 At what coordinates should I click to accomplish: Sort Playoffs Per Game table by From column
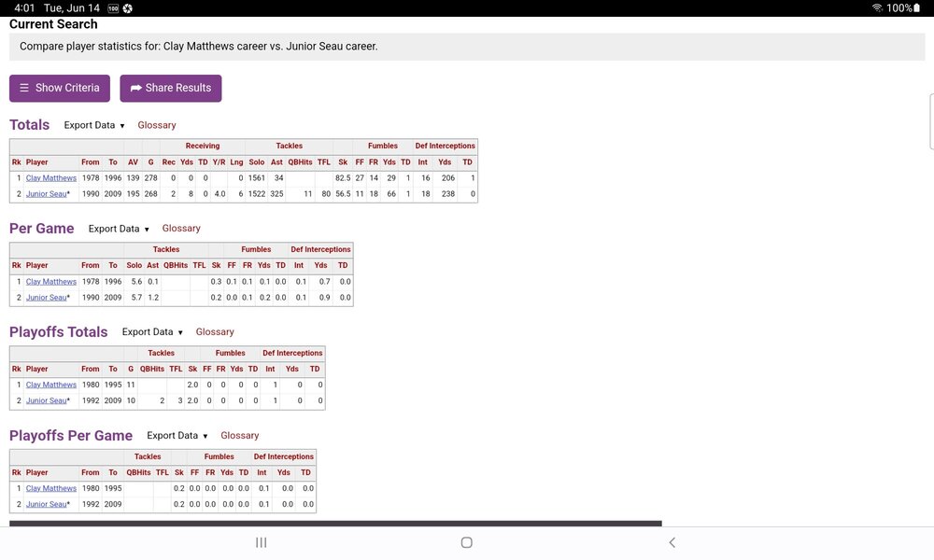point(91,472)
